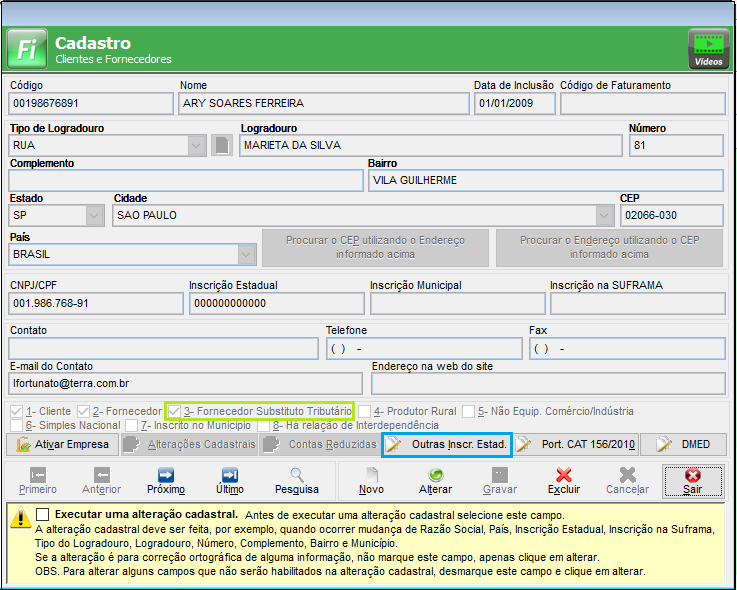The width and height of the screenshot is (737, 590).
Task: Delete record with Excluir
Action: pyautogui.click(x=564, y=481)
